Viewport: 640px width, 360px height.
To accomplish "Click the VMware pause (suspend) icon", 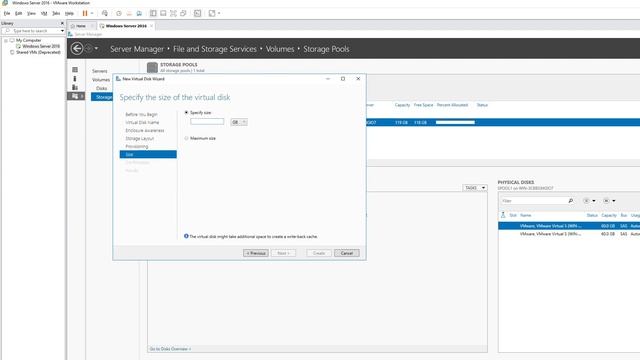I will pos(85,13).
